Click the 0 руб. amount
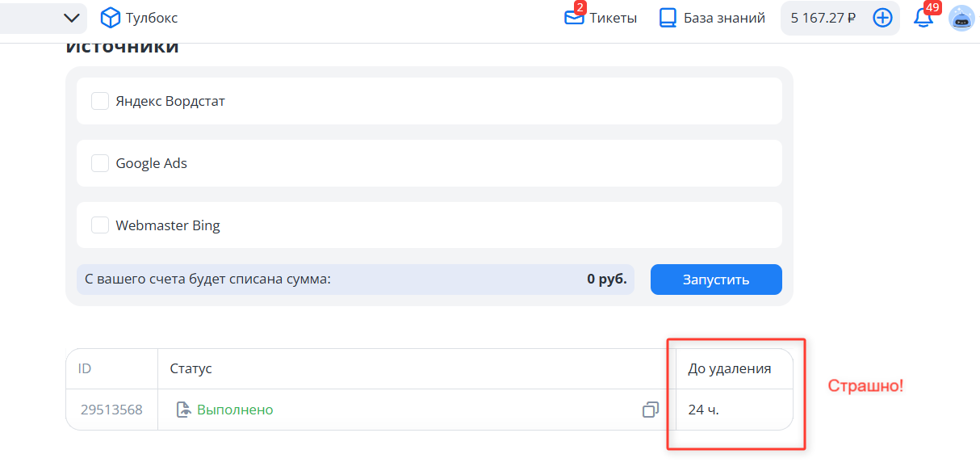This screenshot has height=475, width=980. (x=606, y=280)
